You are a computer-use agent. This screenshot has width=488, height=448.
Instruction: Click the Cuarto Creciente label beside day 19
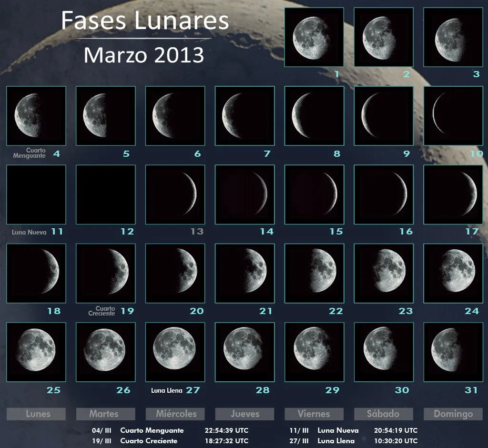(102, 311)
